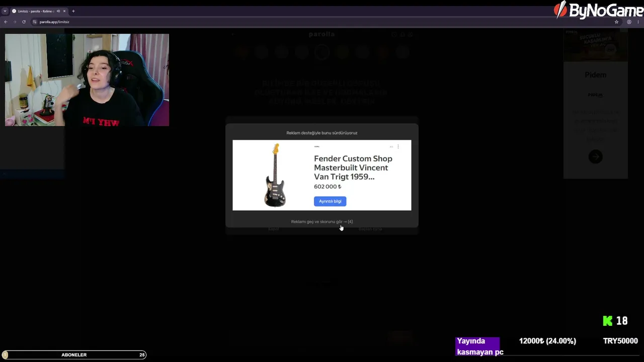
Task: Open the Chrome three-dot menu
Action: click(638, 22)
